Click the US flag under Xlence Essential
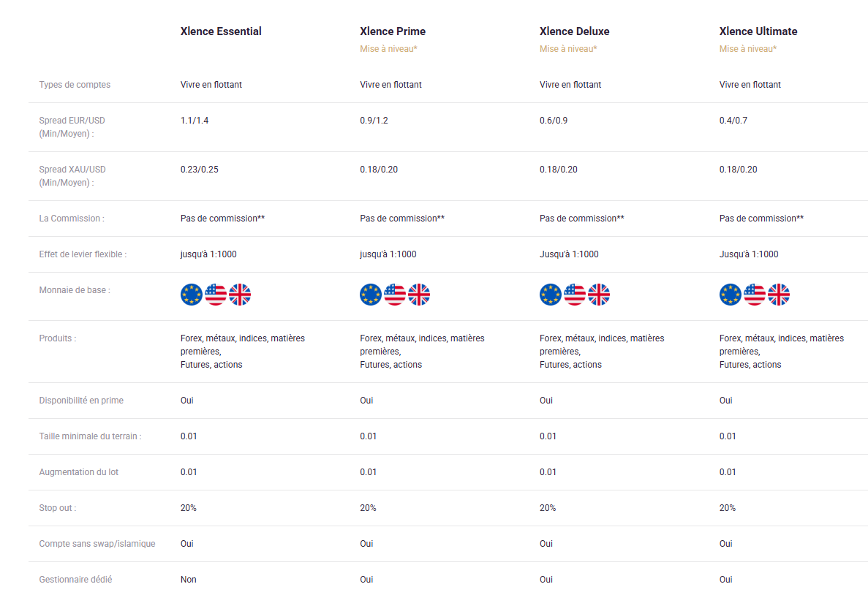The image size is (868, 595). [216, 295]
